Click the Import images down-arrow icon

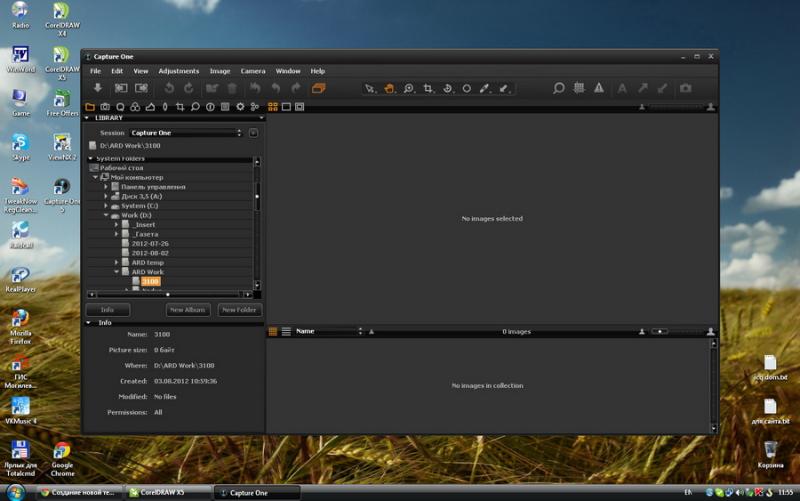tap(97, 88)
